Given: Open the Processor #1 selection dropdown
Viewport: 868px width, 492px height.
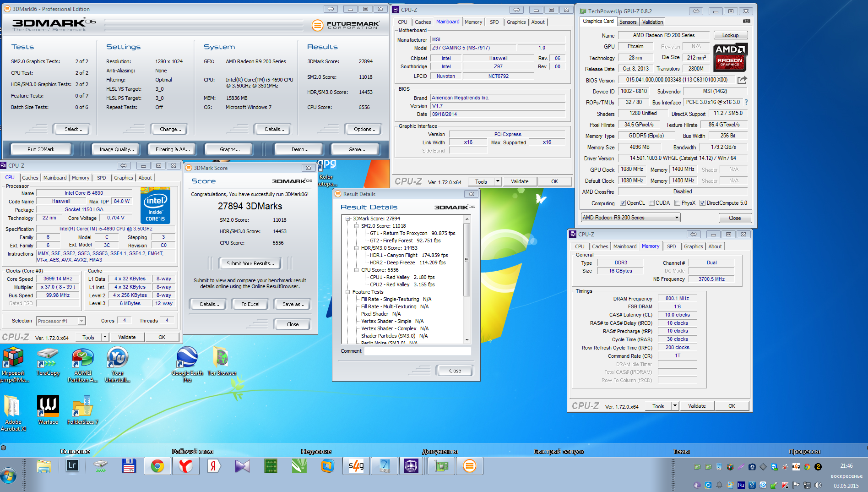Looking at the screenshot, I should pyautogui.click(x=61, y=321).
